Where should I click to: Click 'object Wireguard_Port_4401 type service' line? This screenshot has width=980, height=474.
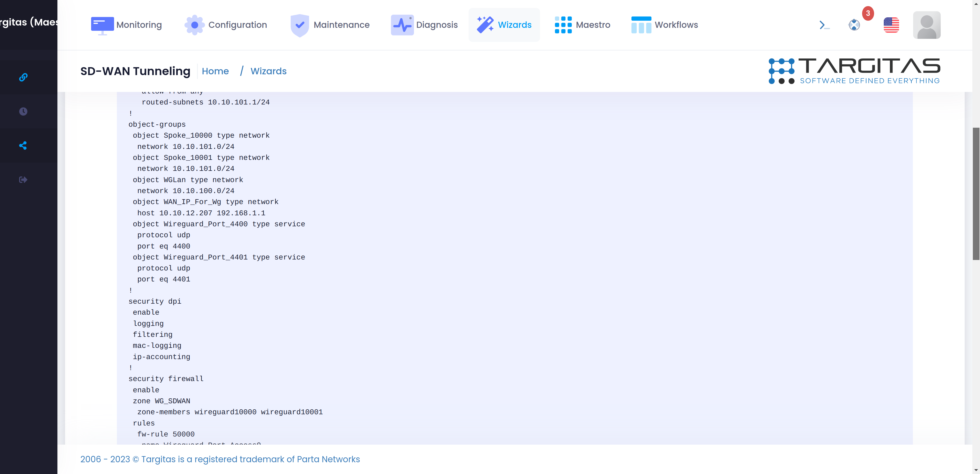pos(219,257)
